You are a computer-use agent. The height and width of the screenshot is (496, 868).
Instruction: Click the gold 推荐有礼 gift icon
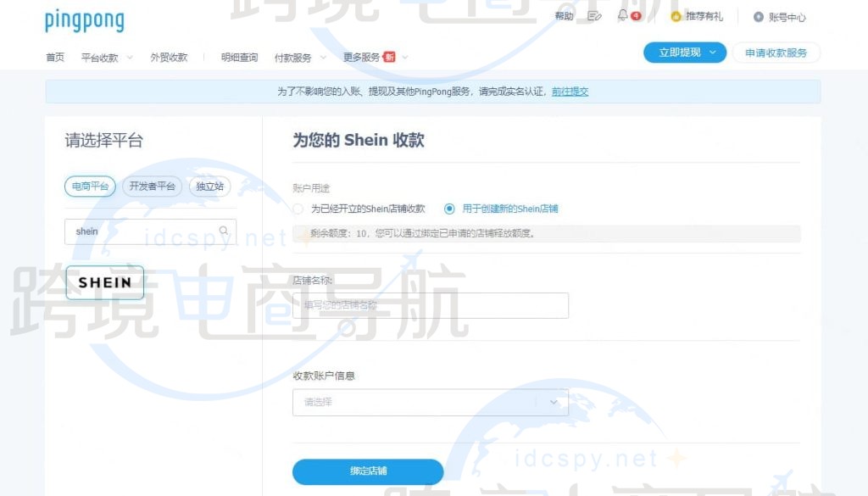(676, 14)
